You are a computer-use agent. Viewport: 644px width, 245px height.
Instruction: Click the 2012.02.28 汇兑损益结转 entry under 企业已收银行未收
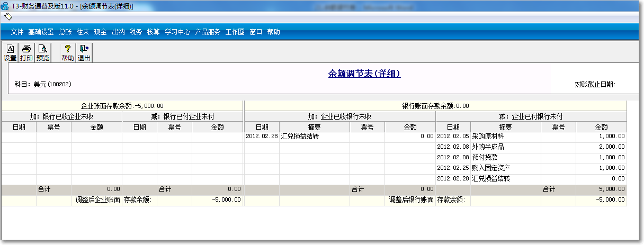(x=300, y=137)
